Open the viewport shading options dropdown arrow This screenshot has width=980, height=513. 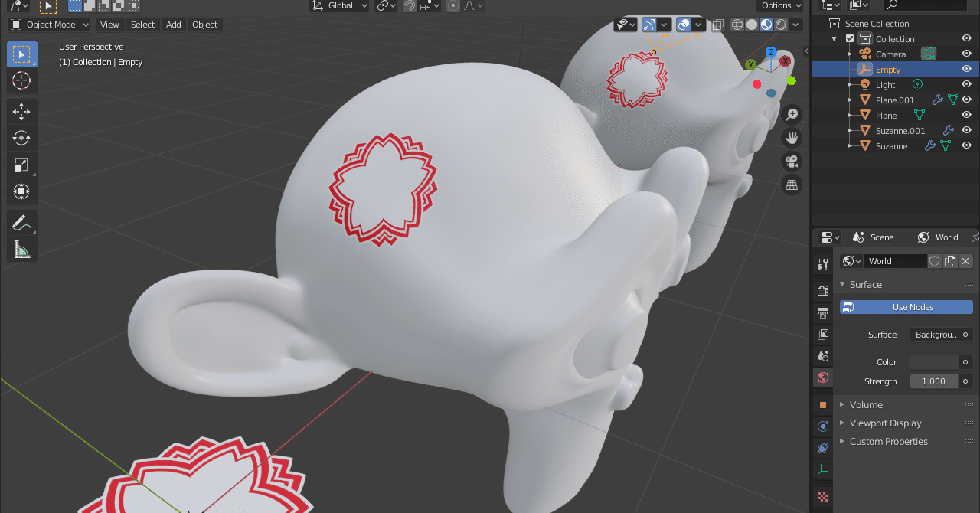pos(796,25)
